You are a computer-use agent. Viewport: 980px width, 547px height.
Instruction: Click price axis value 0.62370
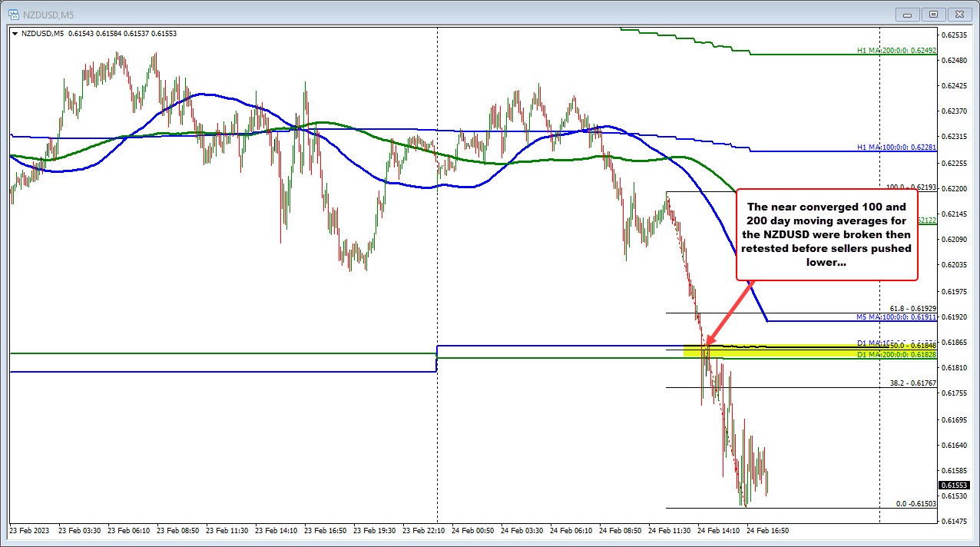pyautogui.click(x=955, y=111)
